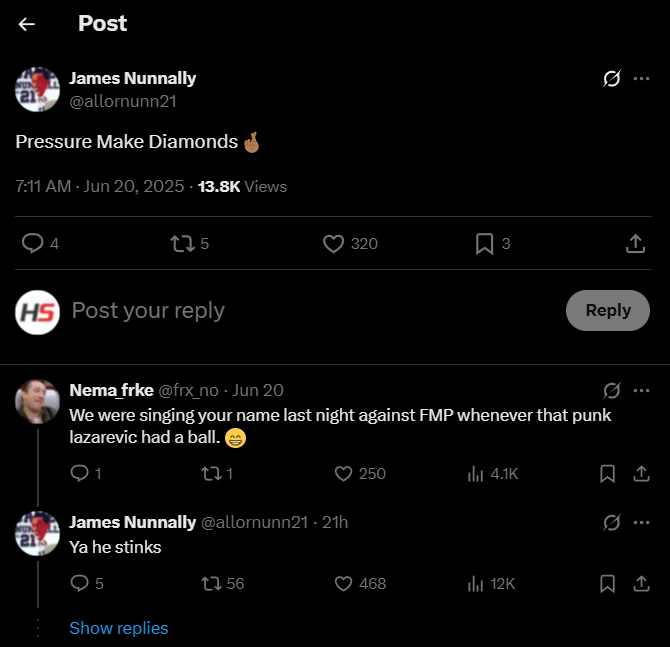Bookmark the main post
This screenshot has height=647, width=670.
pyautogui.click(x=484, y=243)
